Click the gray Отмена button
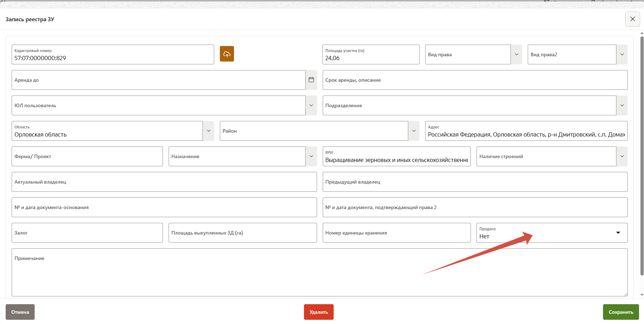Viewport: 644px width, 324px height. coord(20,312)
